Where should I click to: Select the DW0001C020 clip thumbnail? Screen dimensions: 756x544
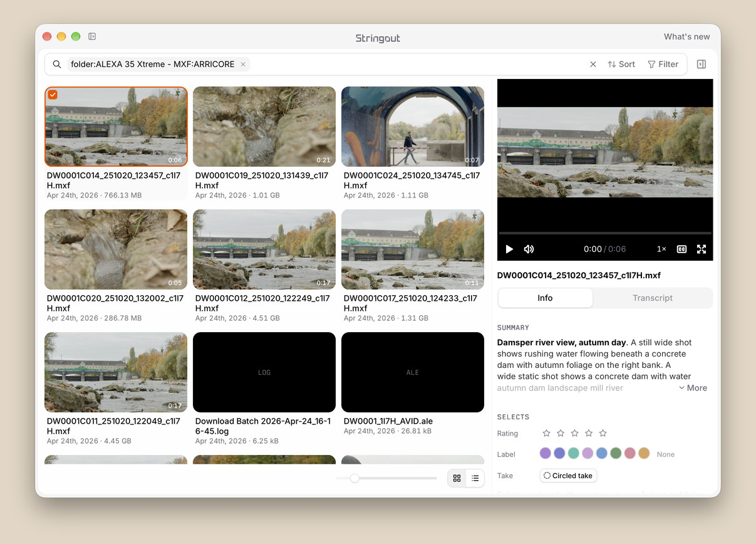click(x=116, y=249)
